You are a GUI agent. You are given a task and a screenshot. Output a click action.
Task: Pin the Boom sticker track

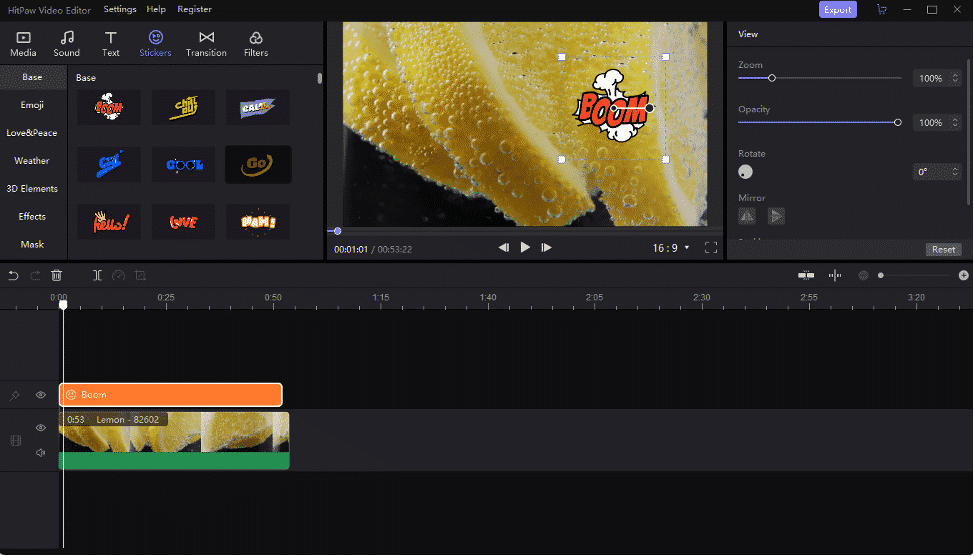pyautogui.click(x=14, y=395)
